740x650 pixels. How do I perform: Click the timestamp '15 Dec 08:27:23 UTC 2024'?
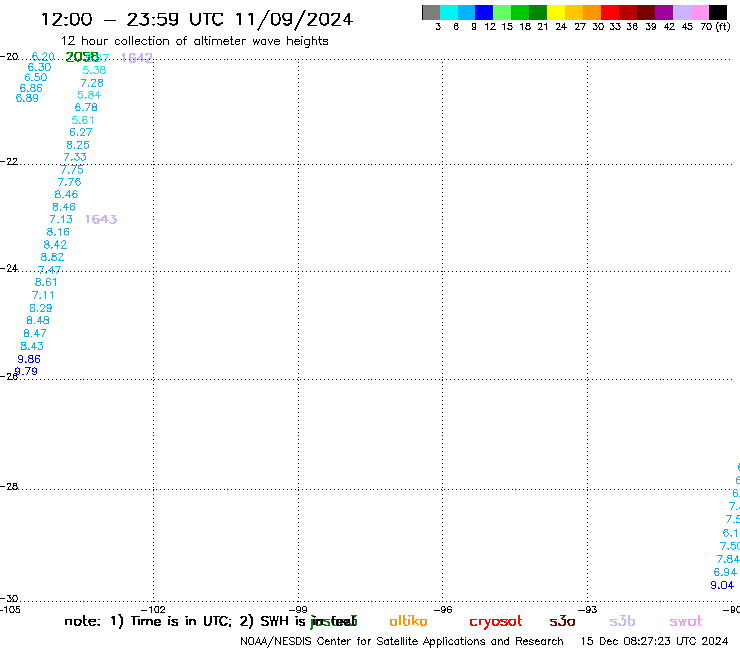(655, 641)
